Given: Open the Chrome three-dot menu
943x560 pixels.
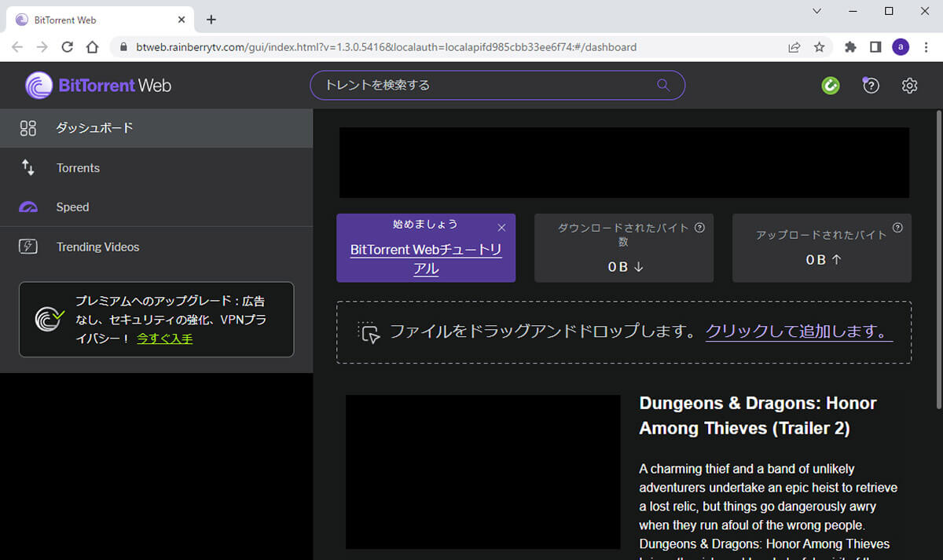Looking at the screenshot, I should (x=926, y=47).
